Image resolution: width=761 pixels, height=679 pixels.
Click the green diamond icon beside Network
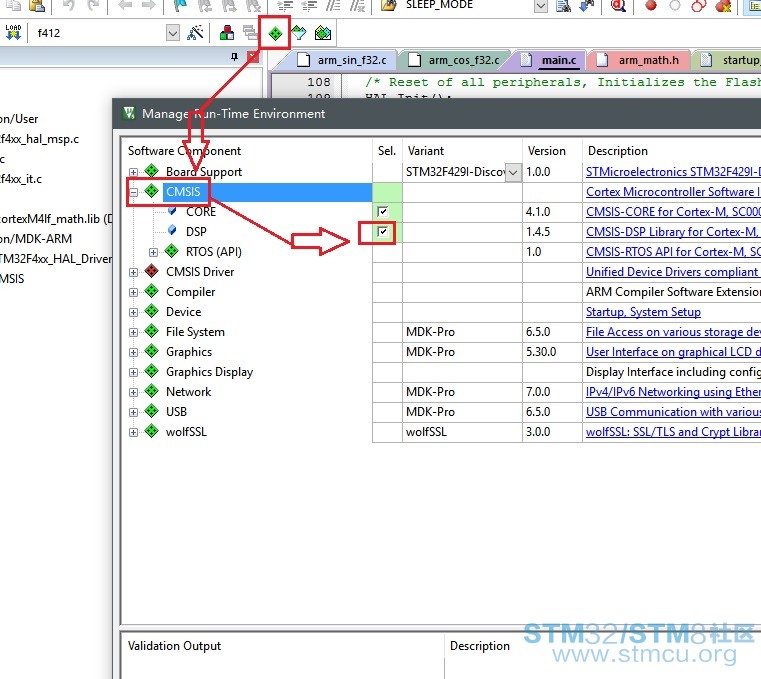tap(152, 391)
